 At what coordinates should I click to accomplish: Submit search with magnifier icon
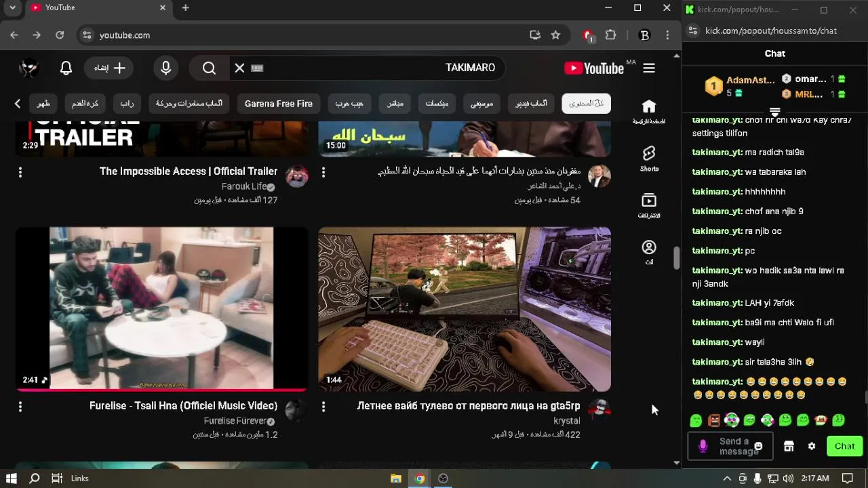coord(209,68)
